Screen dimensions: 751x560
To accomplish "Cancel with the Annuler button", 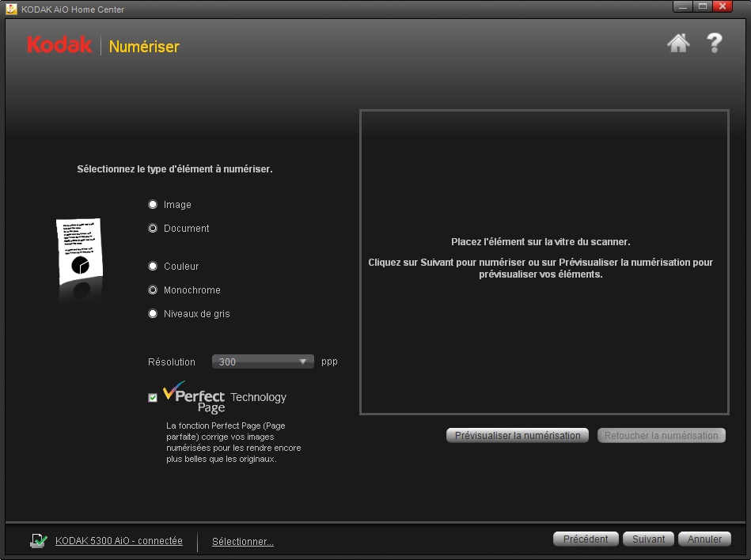I will (704, 539).
